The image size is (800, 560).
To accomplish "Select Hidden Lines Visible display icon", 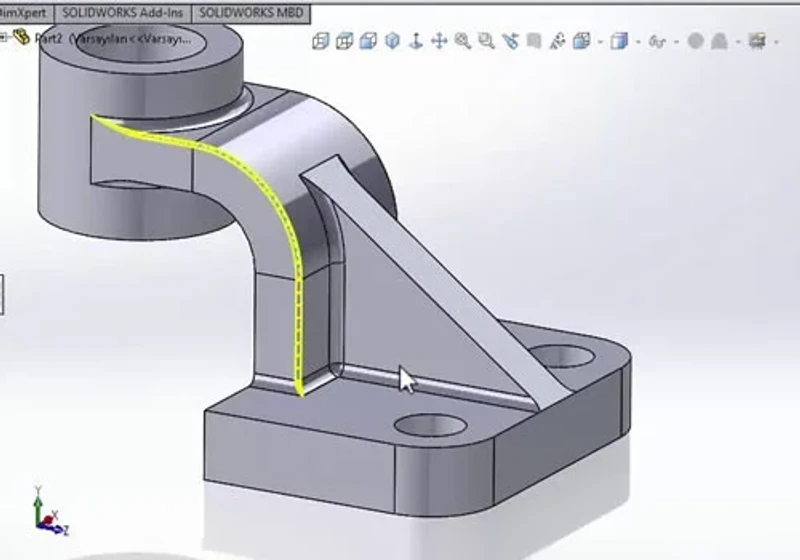I will (x=345, y=41).
